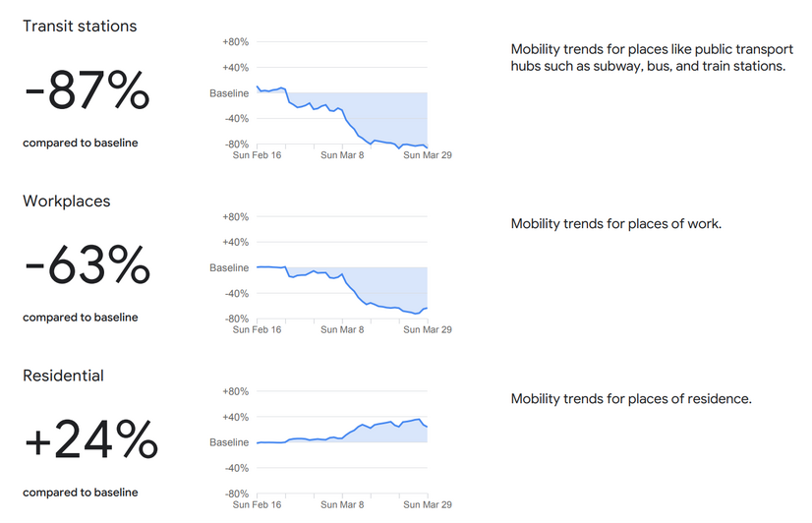Click compared to baseline under -87%

coord(81,143)
